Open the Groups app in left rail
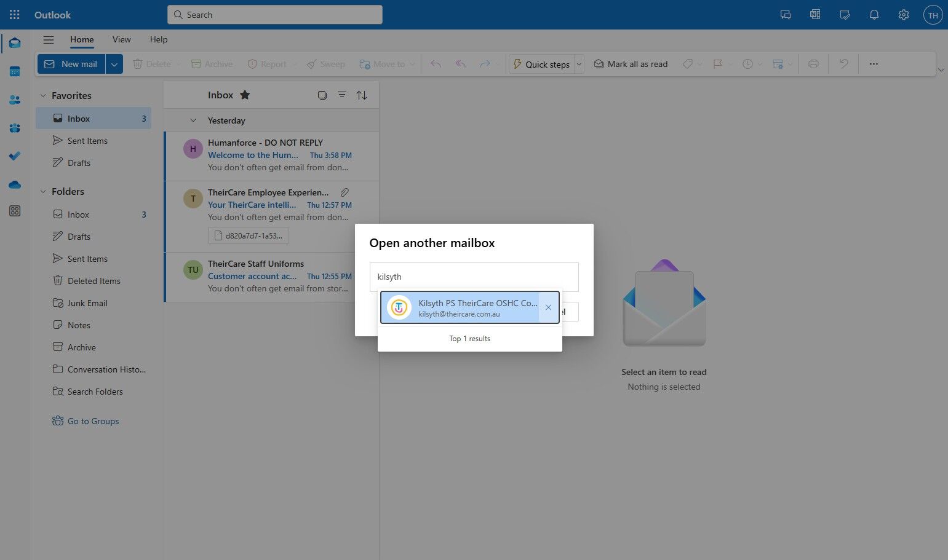The image size is (948, 560). 15,128
